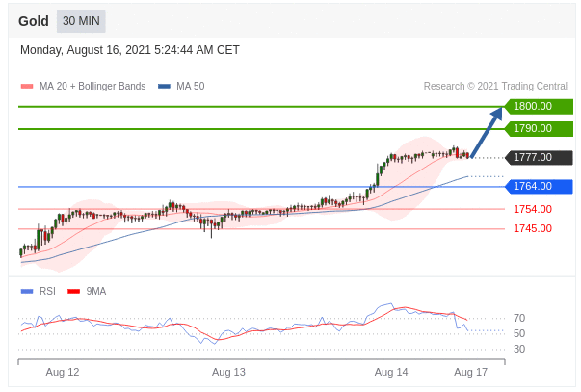Screen dimensions: 581x392
Task: Toggle the RSI indicator legend
Action: (46, 291)
